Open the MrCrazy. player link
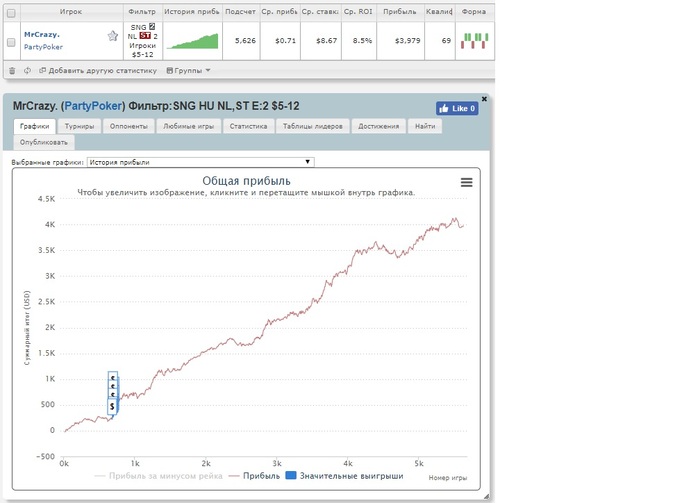 pos(42,34)
